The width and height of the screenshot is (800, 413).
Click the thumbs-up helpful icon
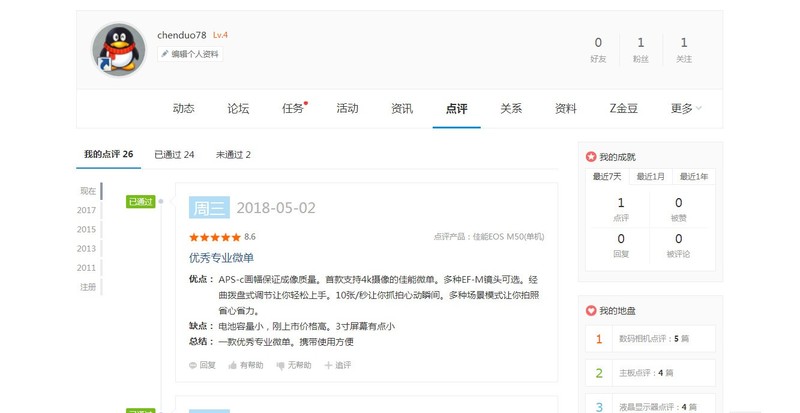(x=233, y=365)
